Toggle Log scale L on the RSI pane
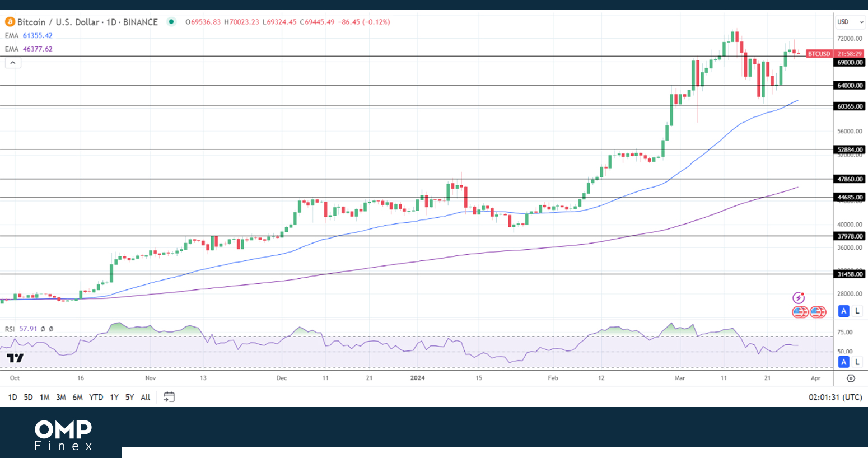The height and width of the screenshot is (458, 868). (857, 362)
